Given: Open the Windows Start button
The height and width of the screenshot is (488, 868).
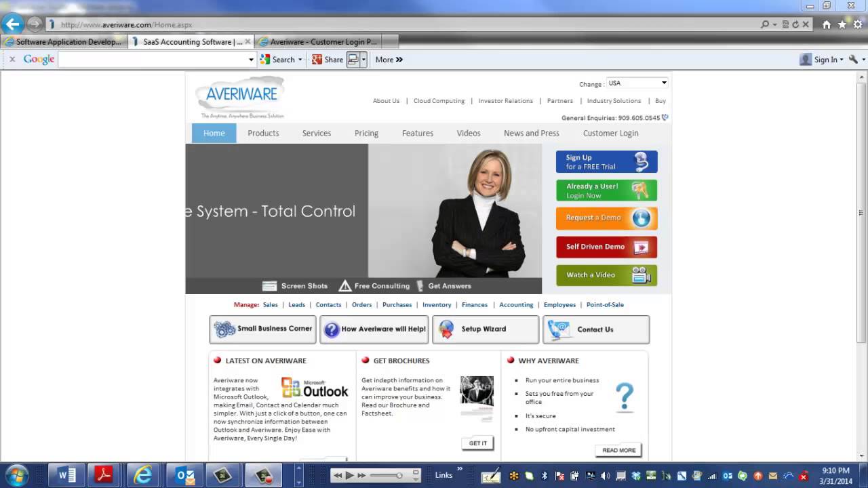Looking at the screenshot, I should (16, 474).
